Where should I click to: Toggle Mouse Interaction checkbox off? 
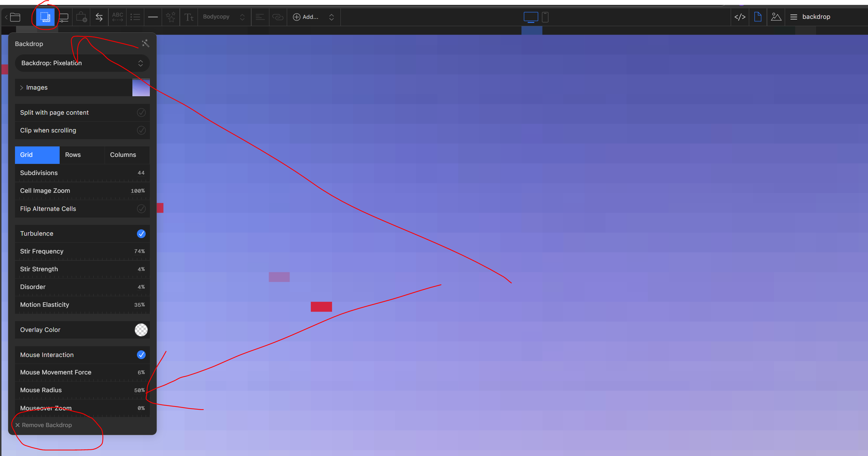click(x=141, y=355)
